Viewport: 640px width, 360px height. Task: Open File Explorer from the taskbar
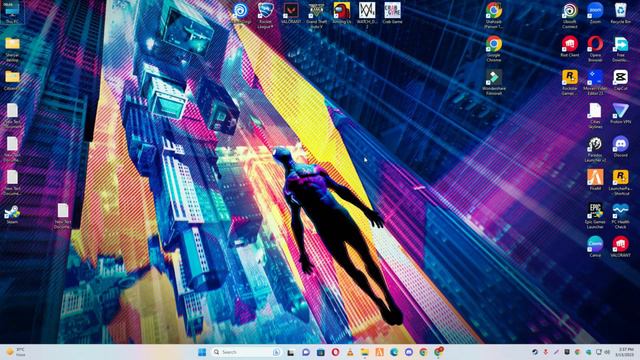(x=364, y=352)
